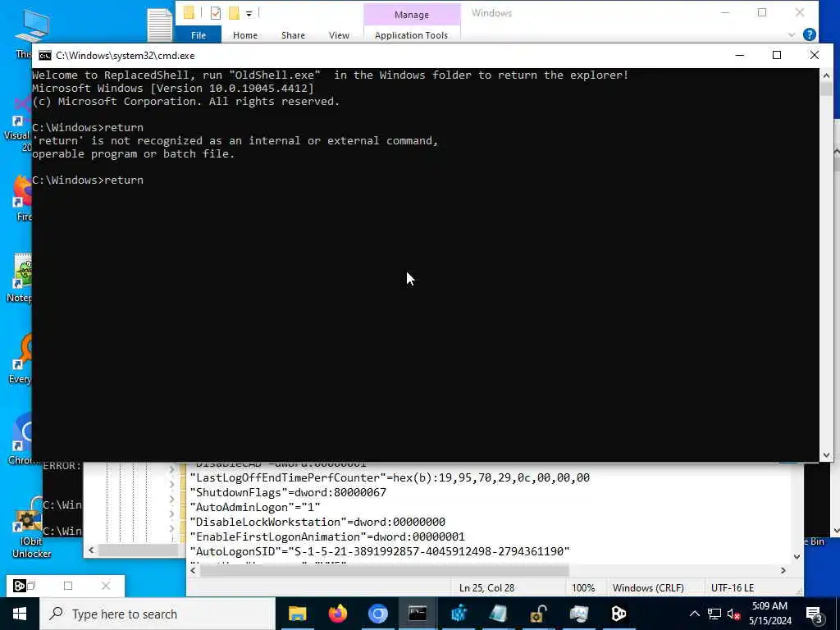Click Notepad horizontal scrollbar left arrow
Screen dimensions: 840x630
194,571
